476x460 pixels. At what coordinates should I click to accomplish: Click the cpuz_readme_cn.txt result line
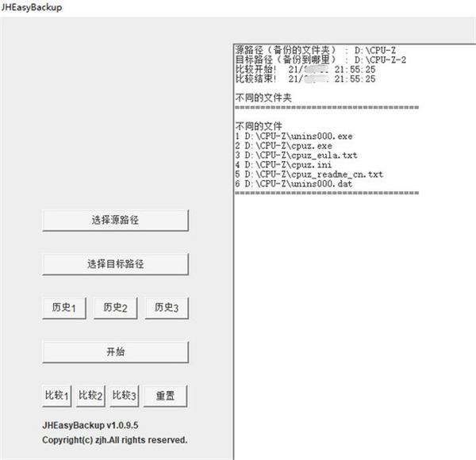(x=309, y=174)
